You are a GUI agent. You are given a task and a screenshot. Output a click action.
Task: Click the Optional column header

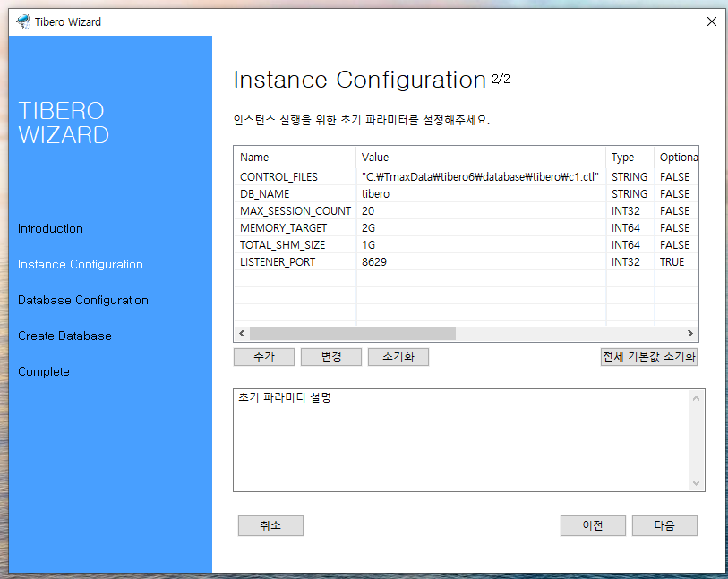[676, 158]
